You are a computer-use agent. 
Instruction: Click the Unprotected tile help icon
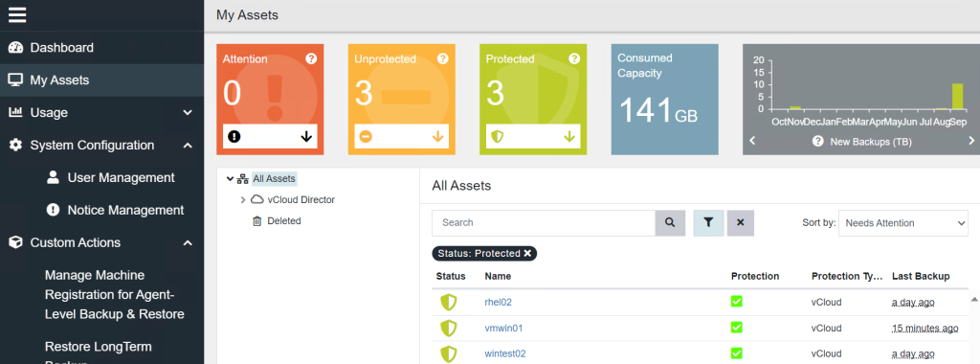tap(442, 58)
